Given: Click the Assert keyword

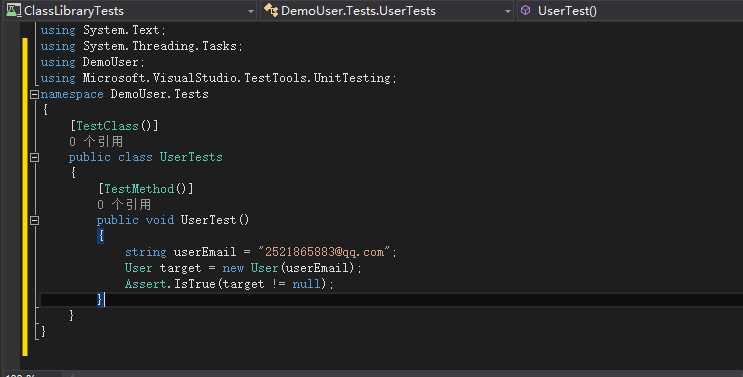Looking at the screenshot, I should coord(146,284).
